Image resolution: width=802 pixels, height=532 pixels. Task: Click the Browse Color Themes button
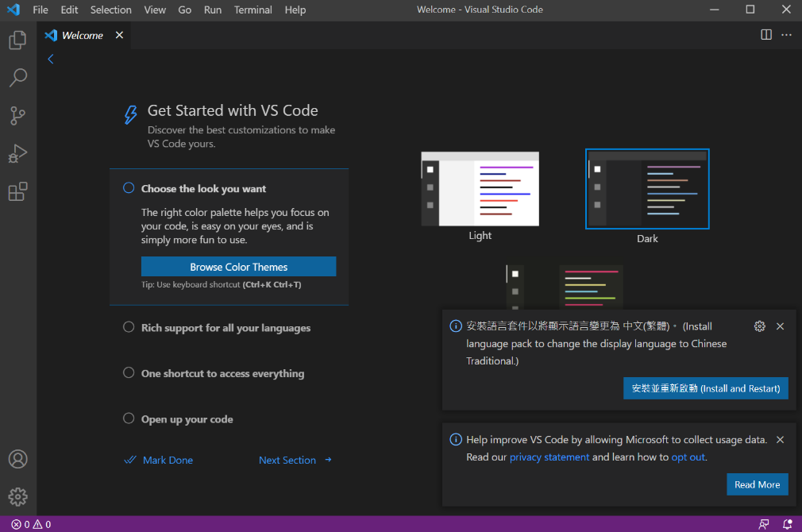click(x=238, y=267)
